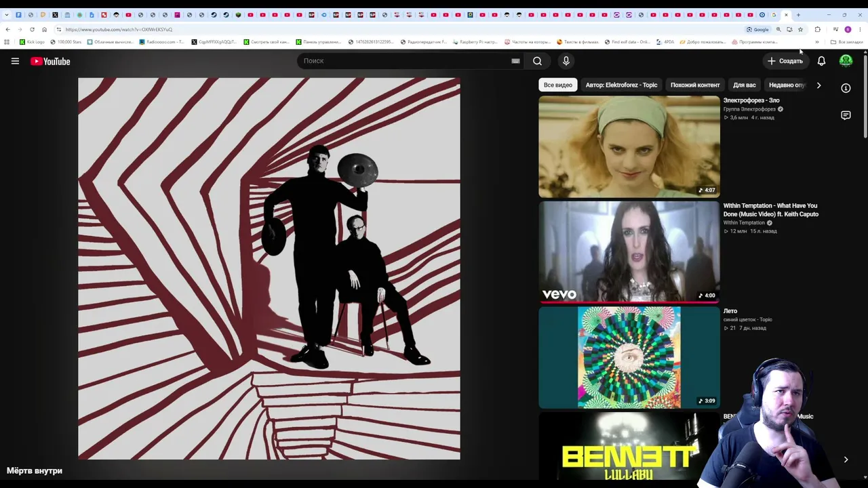Open the Raspberry Pi bookmark
The width and height of the screenshot is (868, 488).
point(474,42)
